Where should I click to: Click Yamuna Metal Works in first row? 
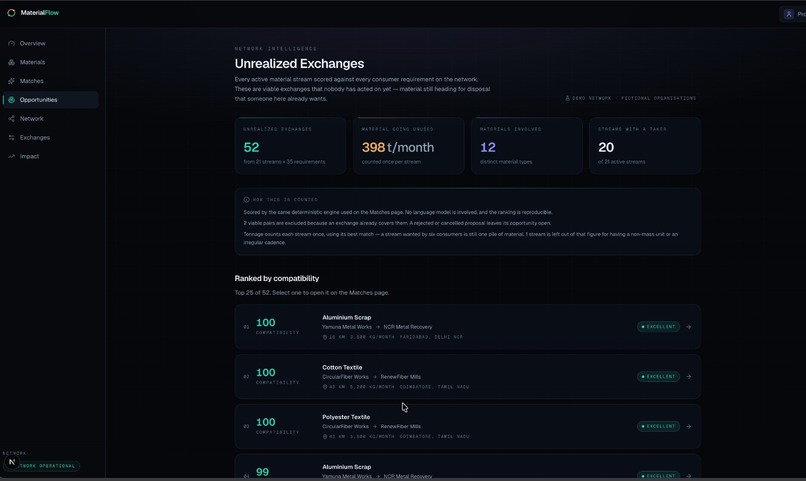[347, 327]
